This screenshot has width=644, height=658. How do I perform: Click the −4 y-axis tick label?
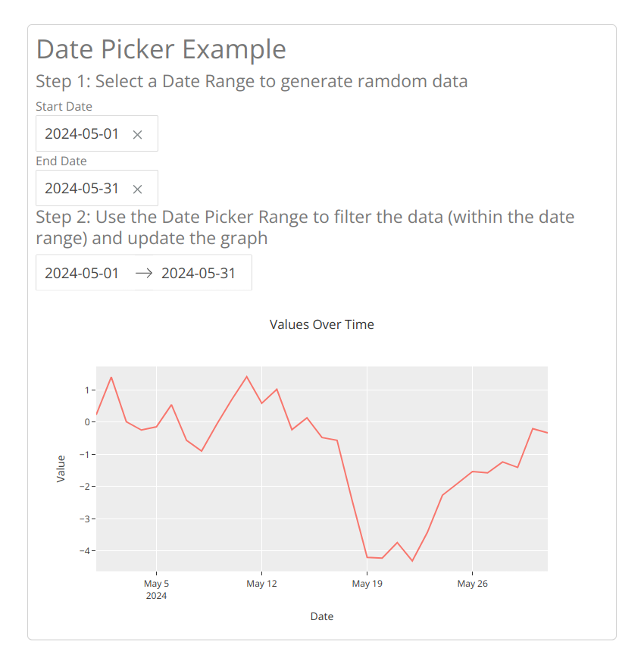point(85,550)
